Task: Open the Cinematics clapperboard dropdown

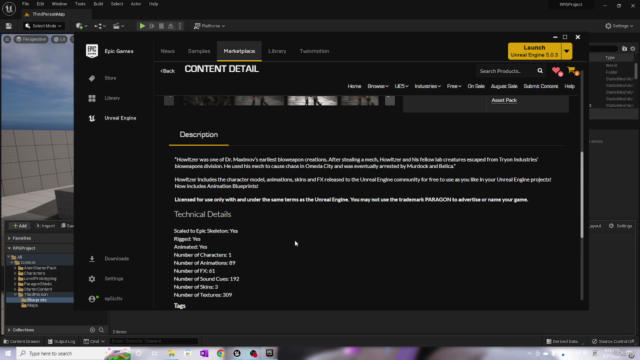Action: point(118,26)
